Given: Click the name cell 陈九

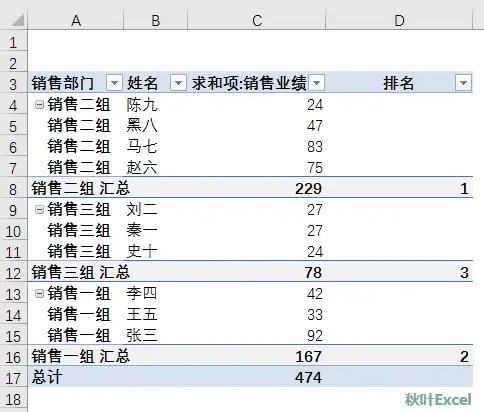Looking at the screenshot, I should [x=142, y=105].
